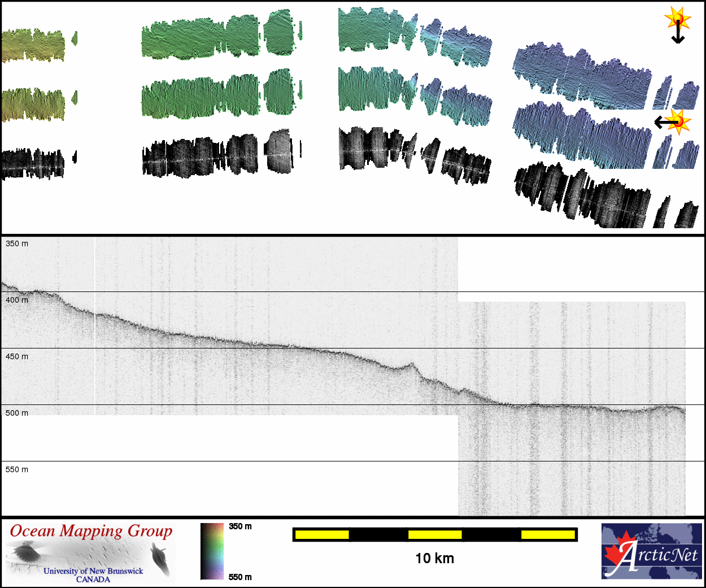Select the 500 m depth axis label
706x588 pixels.
tap(17, 413)
